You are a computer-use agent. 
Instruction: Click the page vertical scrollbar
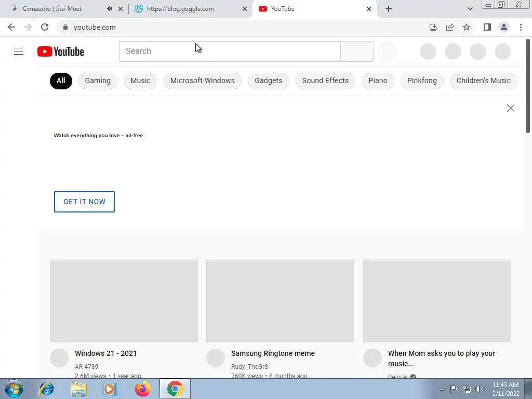pos(528,87)
